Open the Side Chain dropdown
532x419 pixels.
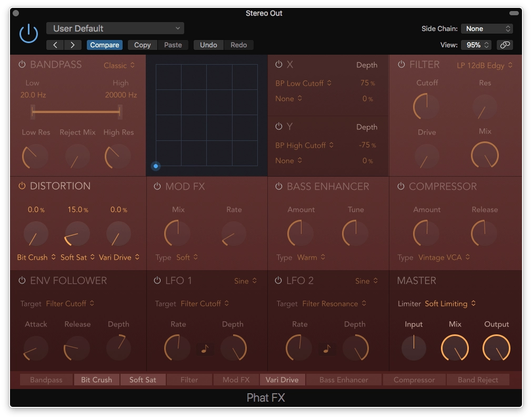[x=487, y=28]
